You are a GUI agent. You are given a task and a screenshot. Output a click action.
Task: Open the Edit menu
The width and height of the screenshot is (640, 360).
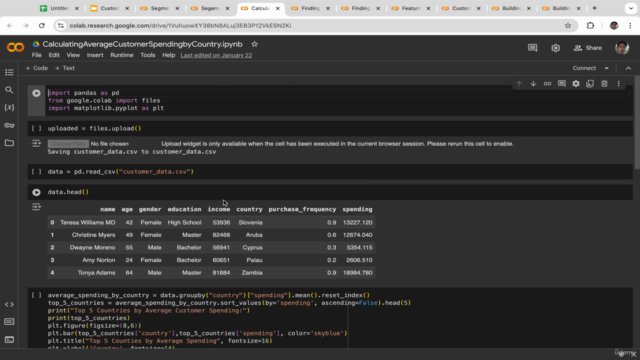coord(54,55)
